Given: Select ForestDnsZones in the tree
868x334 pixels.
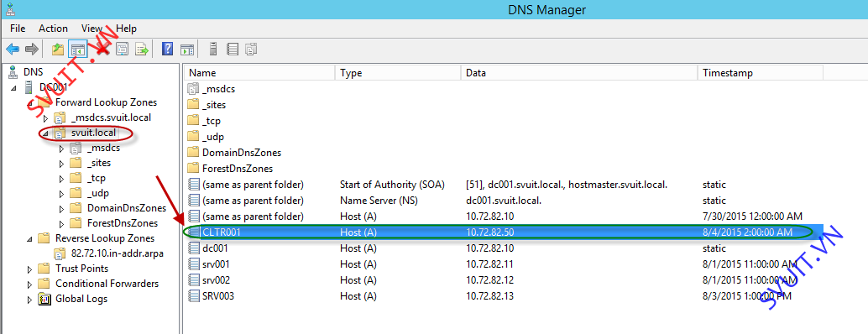Looking at the screenshot, I should tap(123, 223).
